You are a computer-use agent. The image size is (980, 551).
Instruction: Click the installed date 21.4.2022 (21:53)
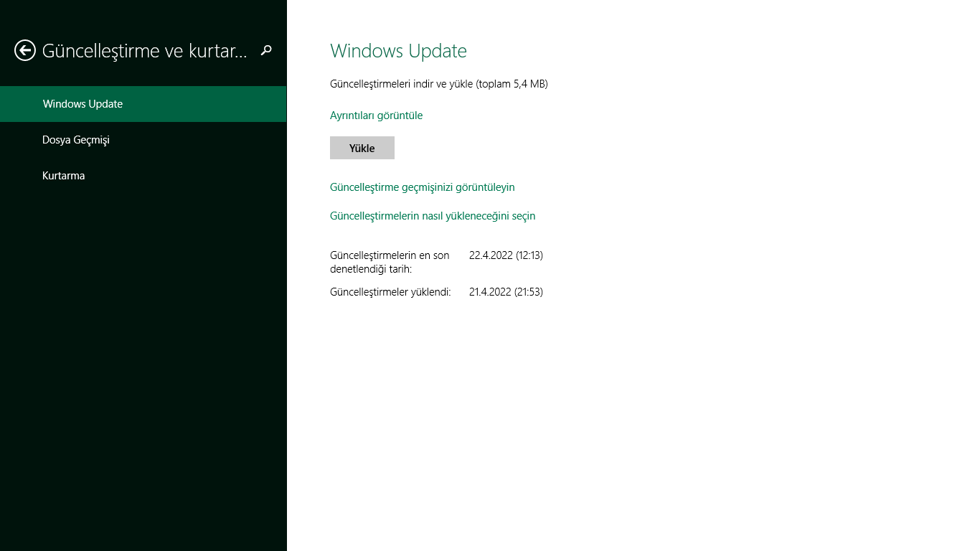coord(506,292)
